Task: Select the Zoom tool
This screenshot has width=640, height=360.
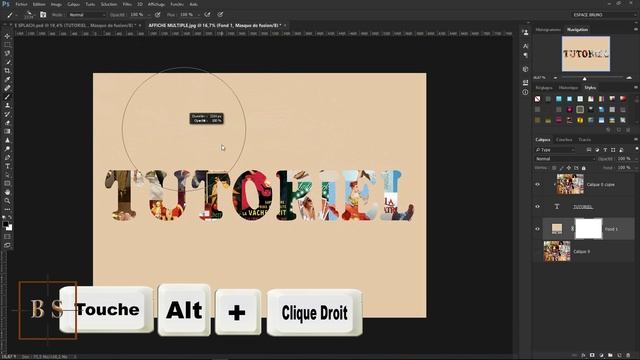Action: pyautogui.click(x=7, y=201)
